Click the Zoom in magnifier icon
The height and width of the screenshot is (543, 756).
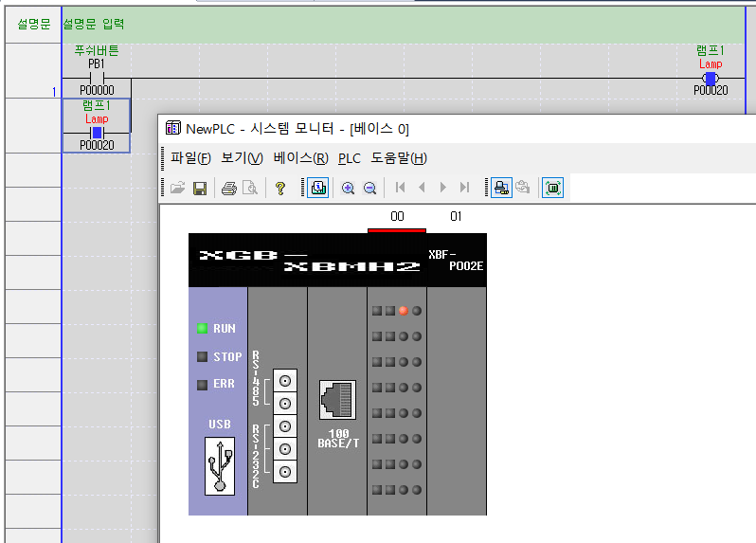348,188
